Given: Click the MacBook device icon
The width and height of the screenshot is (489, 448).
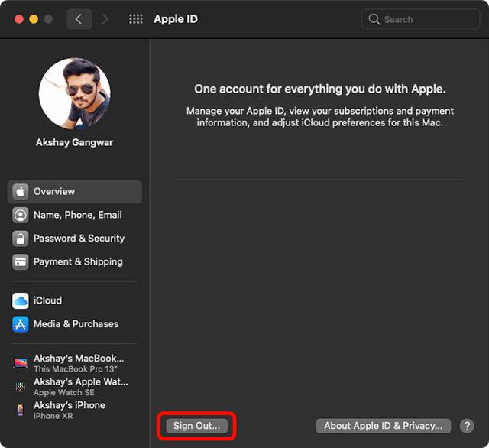Looking at the screenshot, I should pyautogui.click(x=21, y=363).
